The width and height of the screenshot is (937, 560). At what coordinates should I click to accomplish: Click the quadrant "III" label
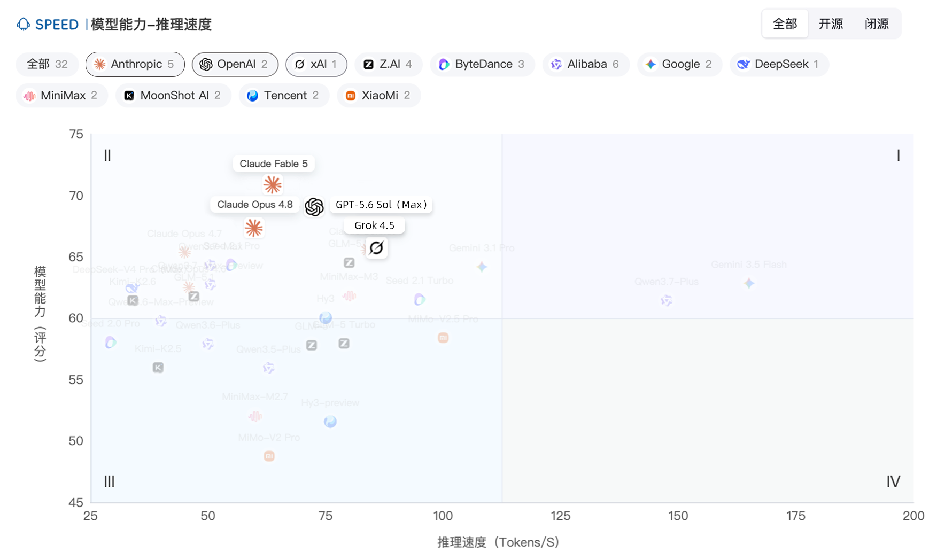point(109,481)
